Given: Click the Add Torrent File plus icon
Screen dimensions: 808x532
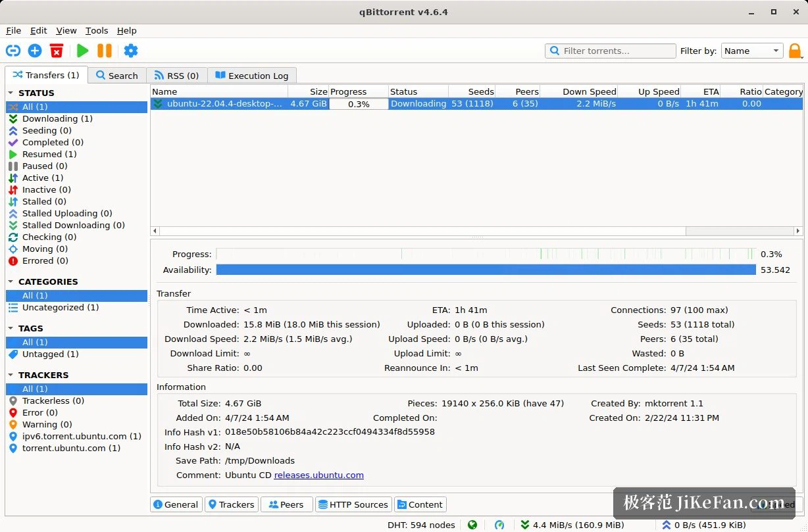Looking at the screenshot, I should (x=35, y=51).
